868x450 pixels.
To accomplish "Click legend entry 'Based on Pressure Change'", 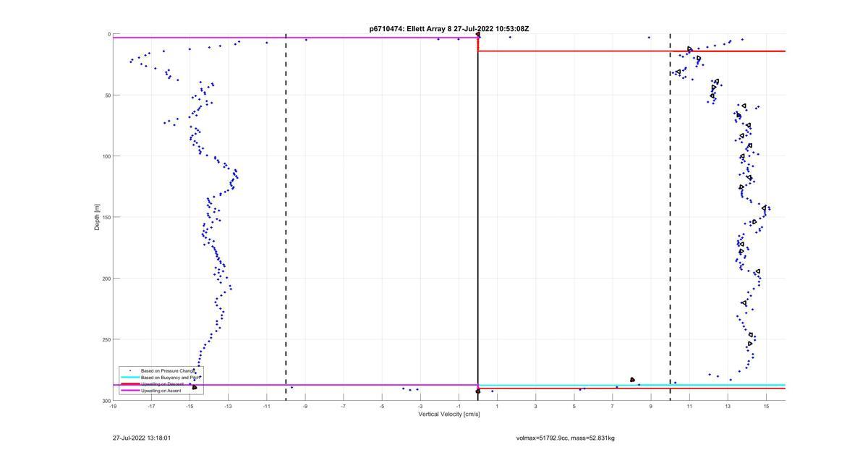I will point(168,370).
